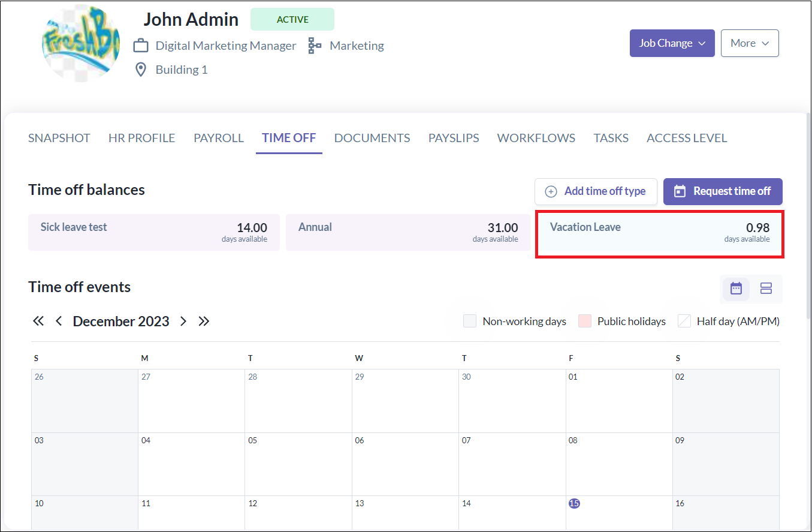
Task: Click the location pin icon beside Building 1
Action: (141, 70)
